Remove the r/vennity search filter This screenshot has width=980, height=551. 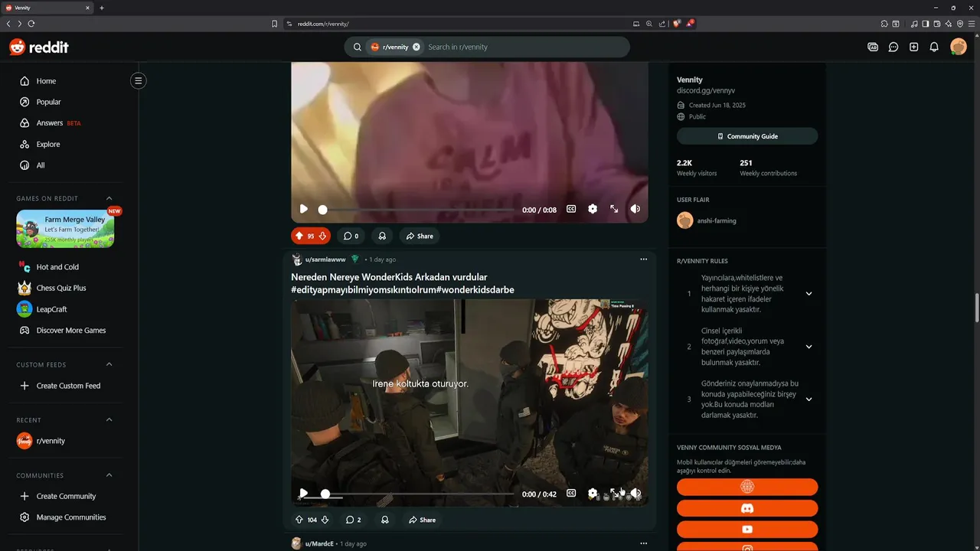(416, 47)
